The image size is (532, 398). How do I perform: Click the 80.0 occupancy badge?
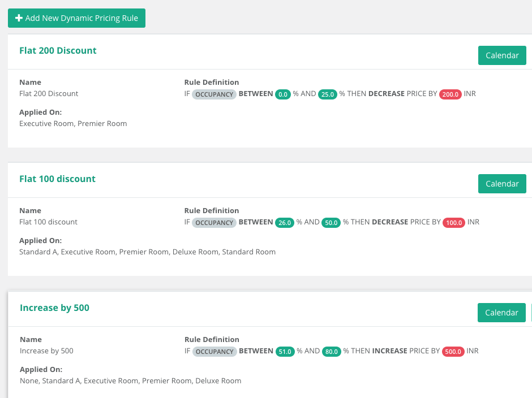tap(332, 352)
